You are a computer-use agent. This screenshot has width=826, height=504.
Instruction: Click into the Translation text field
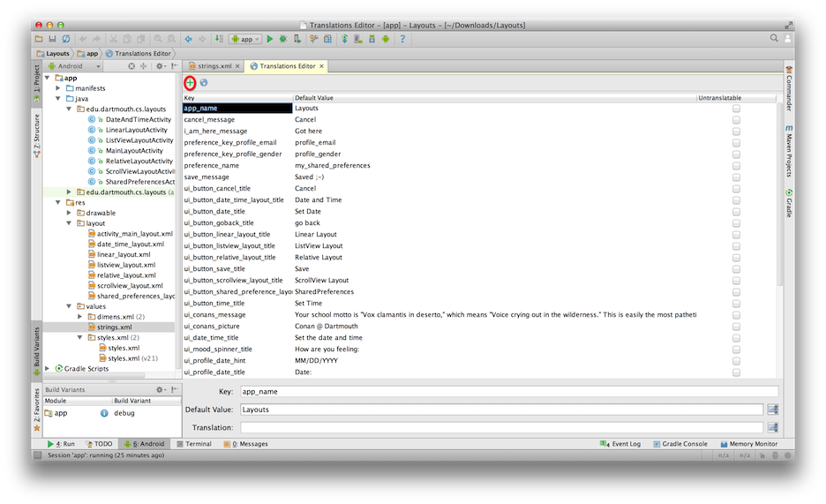[x=500, y=427]
